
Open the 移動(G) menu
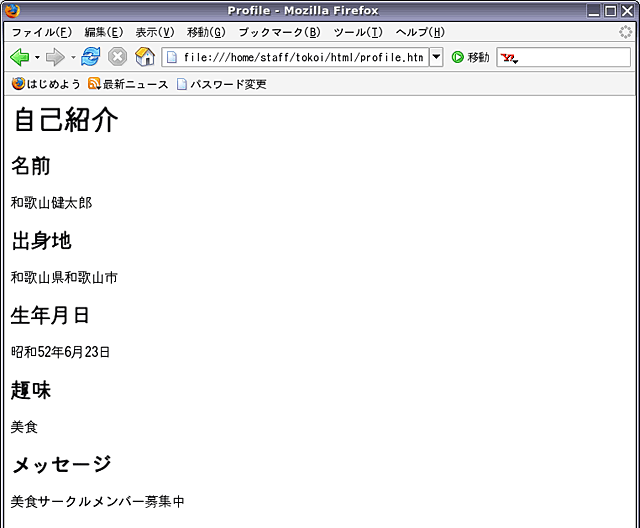[x=207, y=32]
